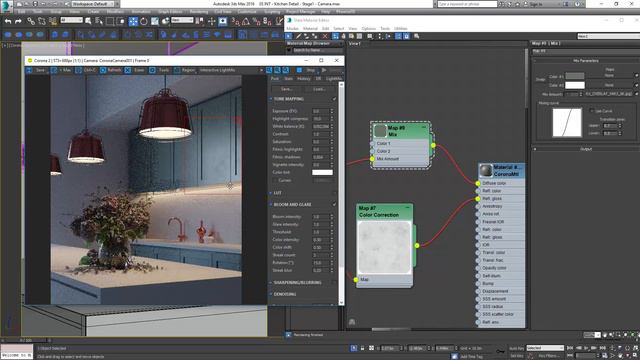Click the Stop render button

coord(308,70)
